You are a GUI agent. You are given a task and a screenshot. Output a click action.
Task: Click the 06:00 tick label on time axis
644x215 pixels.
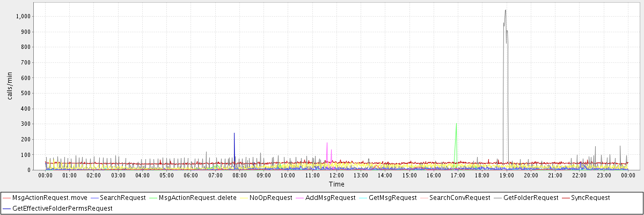pyautogui.click(x=191, y=175)
